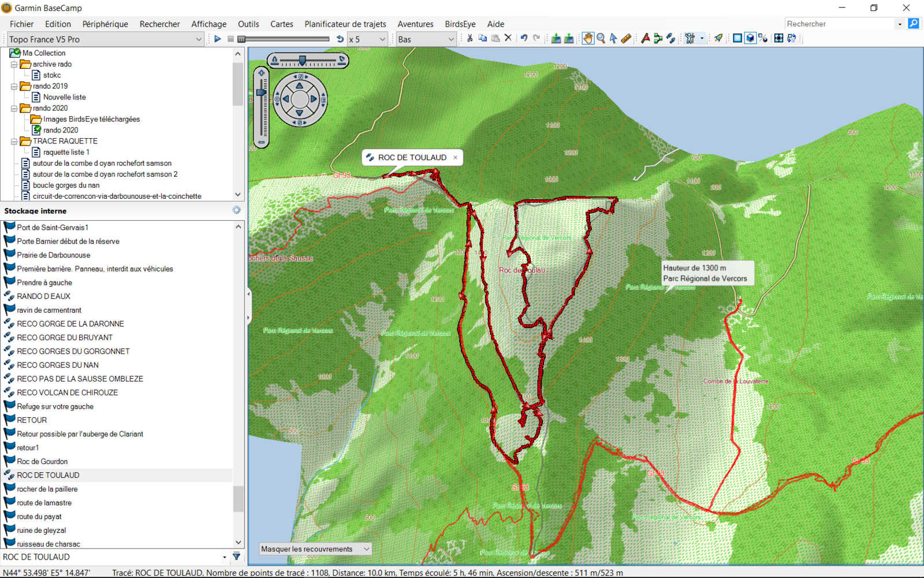The image size is (924, 578).
Task: Click the map tilt slider track
Action: point(308,60)
